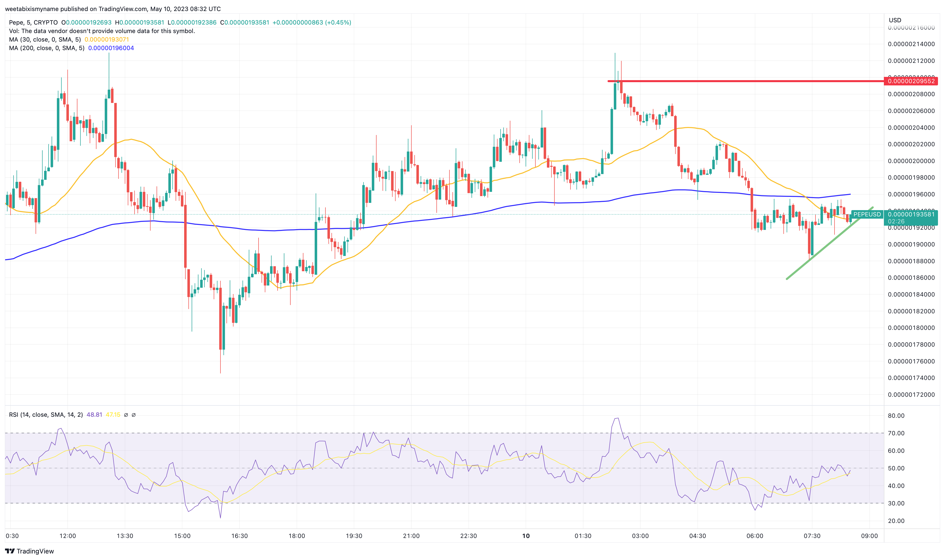This screenshot has width=945, height=560.
Task: Click the green PEPEUSD symbol tag
Action: [x=867, y=214]
